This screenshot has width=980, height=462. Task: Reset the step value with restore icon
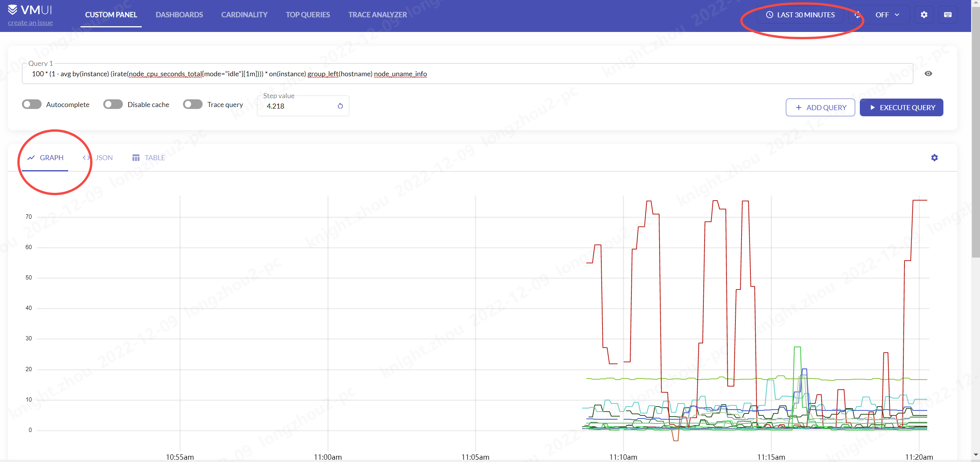point(340,106)
